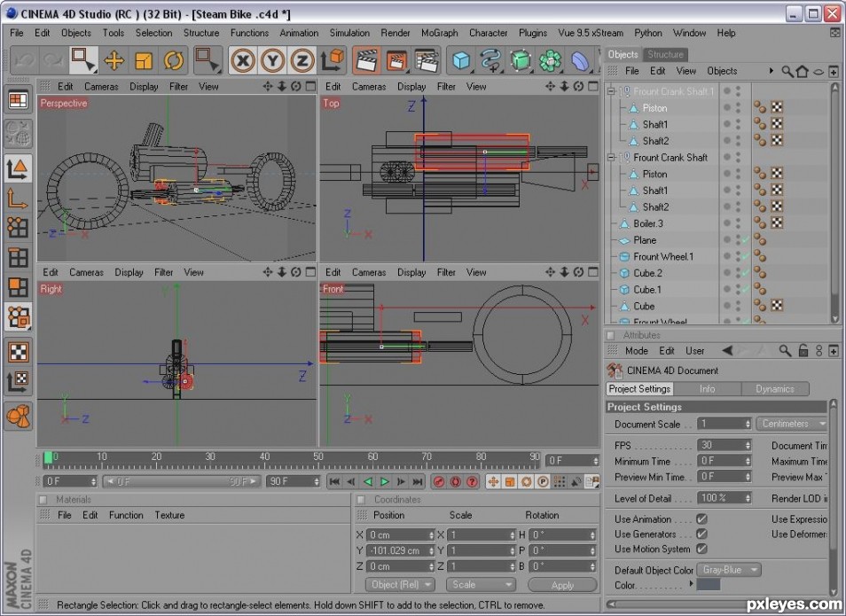This screenshot has height=616, width=846.
Task: Open the Character menu
Action: [x=488, y=33]
